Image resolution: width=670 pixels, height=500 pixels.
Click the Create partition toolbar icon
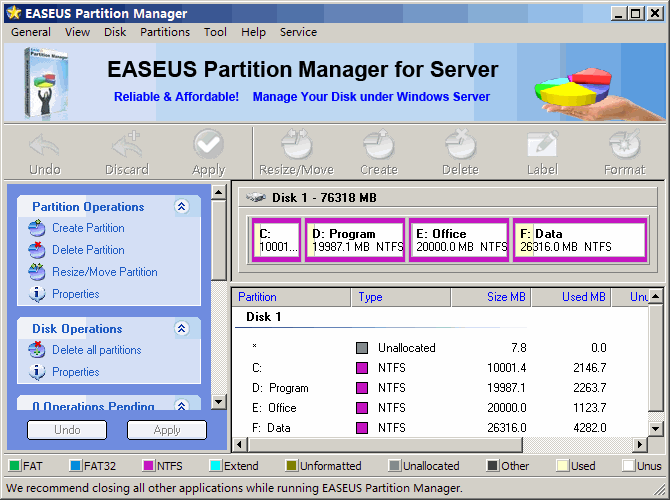tap(379, 144)
